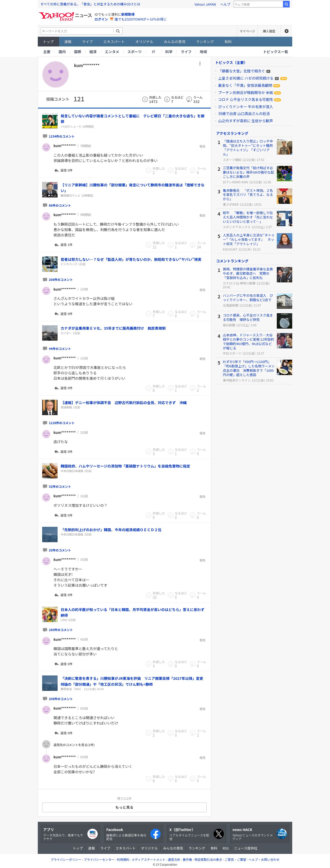
Task: Open デニー知事 article thumbnail
Action: coord(50,407)
